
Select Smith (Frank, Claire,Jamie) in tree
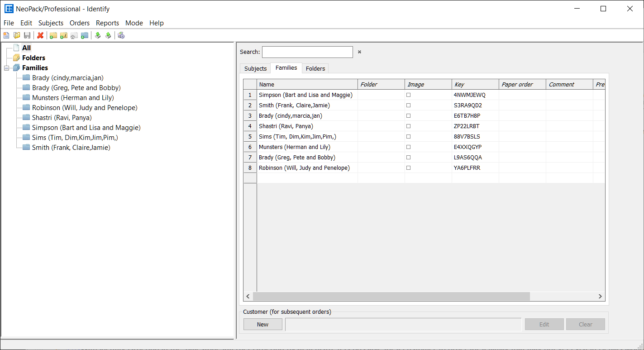(71, 148)
